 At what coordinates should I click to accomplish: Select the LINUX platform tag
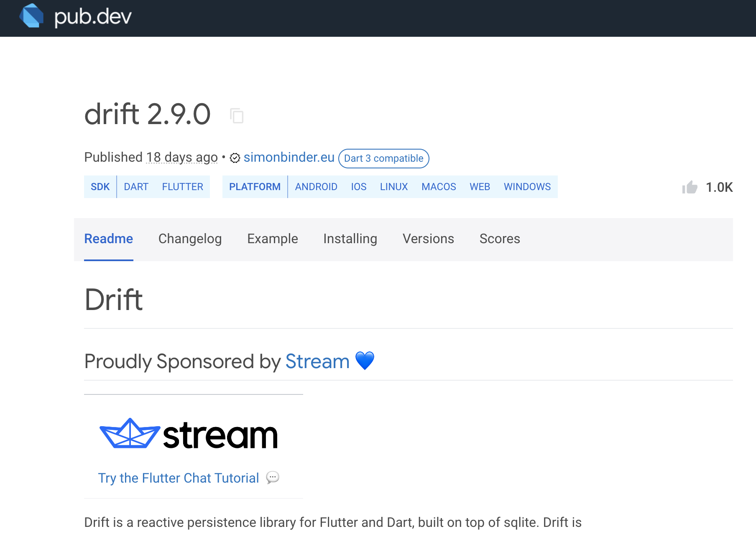coord(394,187)
